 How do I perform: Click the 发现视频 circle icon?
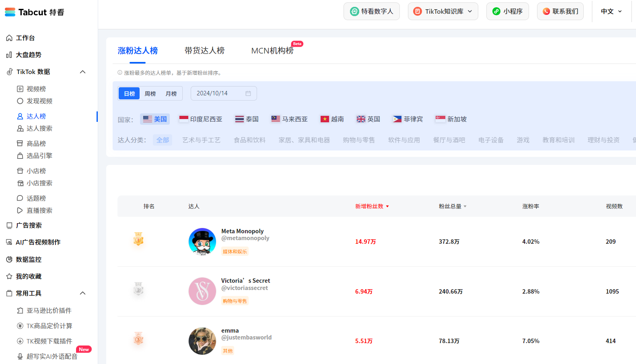[20, 101]
